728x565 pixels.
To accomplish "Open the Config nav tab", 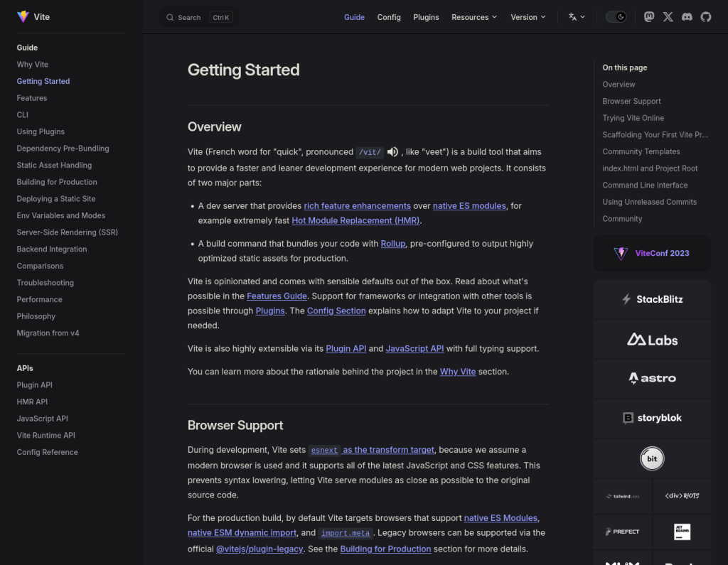I will (389, 17).
